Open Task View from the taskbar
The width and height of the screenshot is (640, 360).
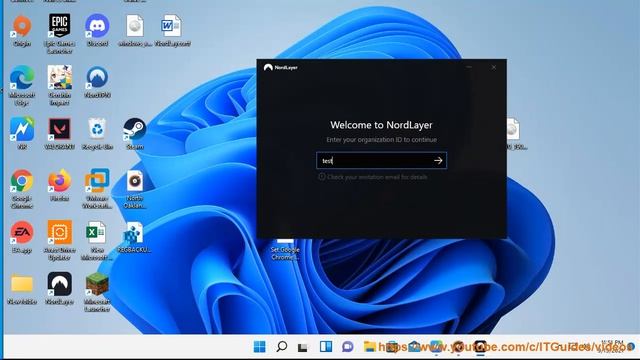pyautogui.click(x=303, y=347)
